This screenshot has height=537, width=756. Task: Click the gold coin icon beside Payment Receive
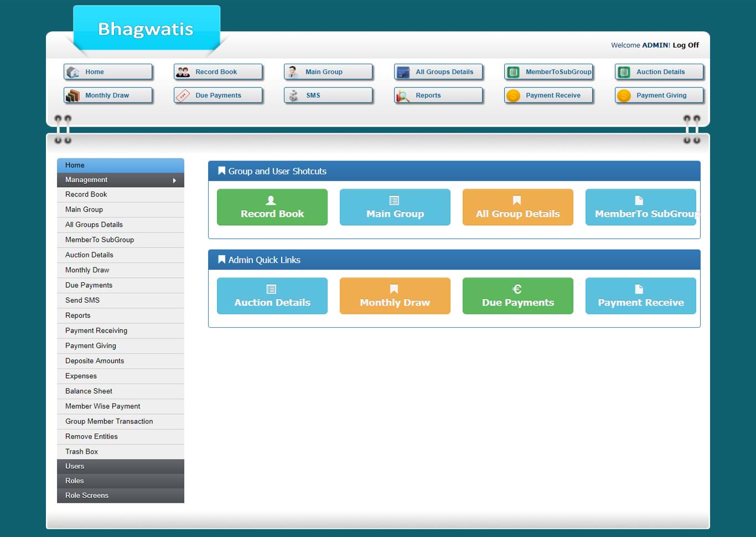pos(513,96)
